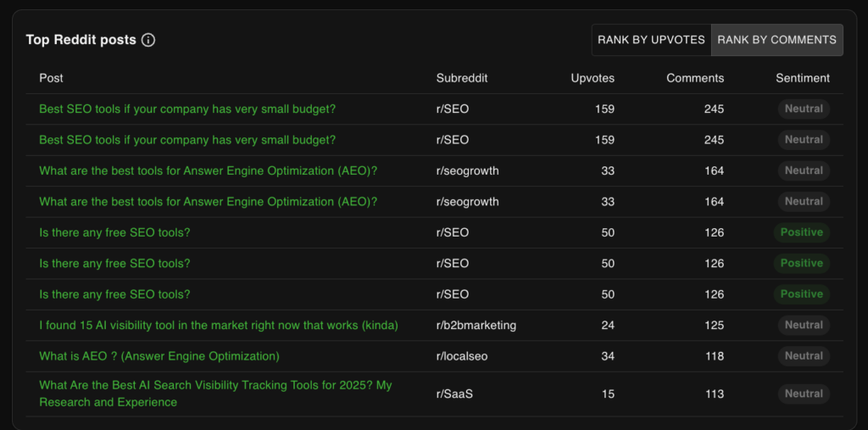
Task: Click the r/SaaS subreddit cell
Action: tap(454, 394)
